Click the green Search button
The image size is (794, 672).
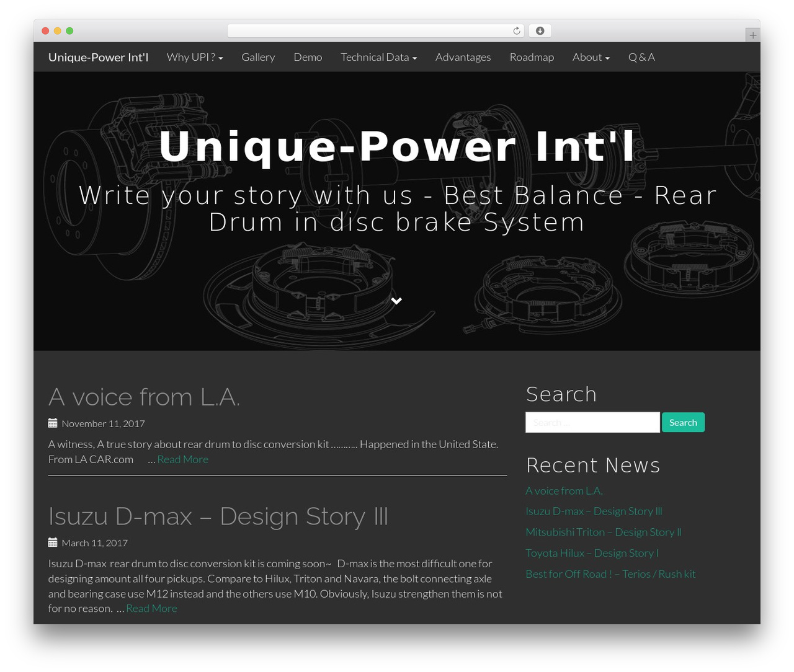click(683, 422)
